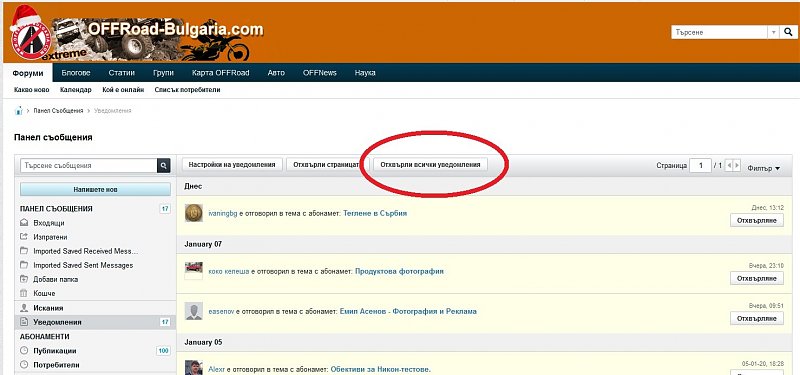Click the Търсене съобщения input field
The width and height of the screenshot is (800, 375).
pos(89,165)
